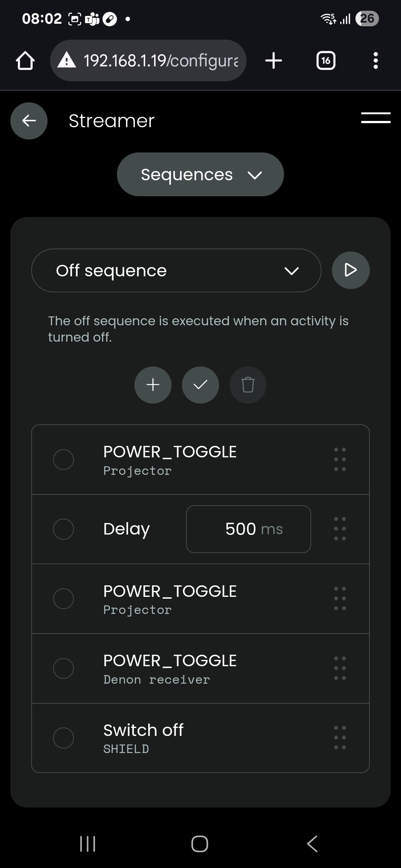Run the Off sequence with play button
401x868 pixels.
click(351, 270)
